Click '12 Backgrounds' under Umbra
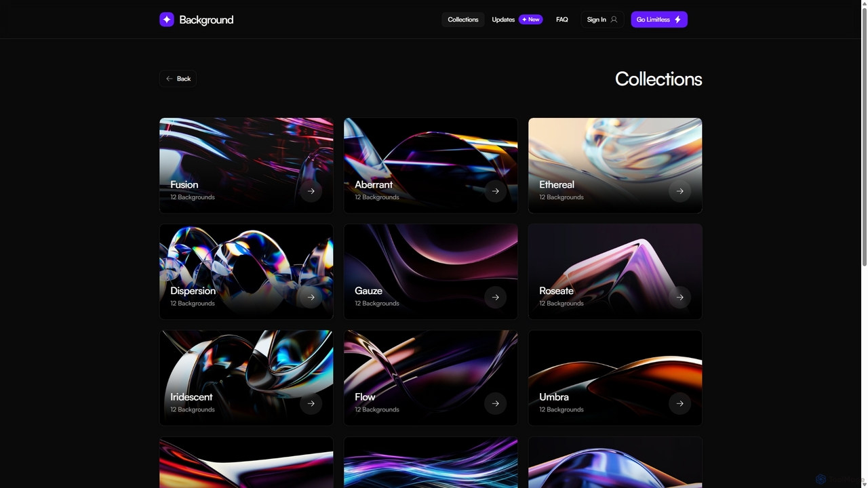This screenshot has width=868, height=488. (x=561, y=409)
